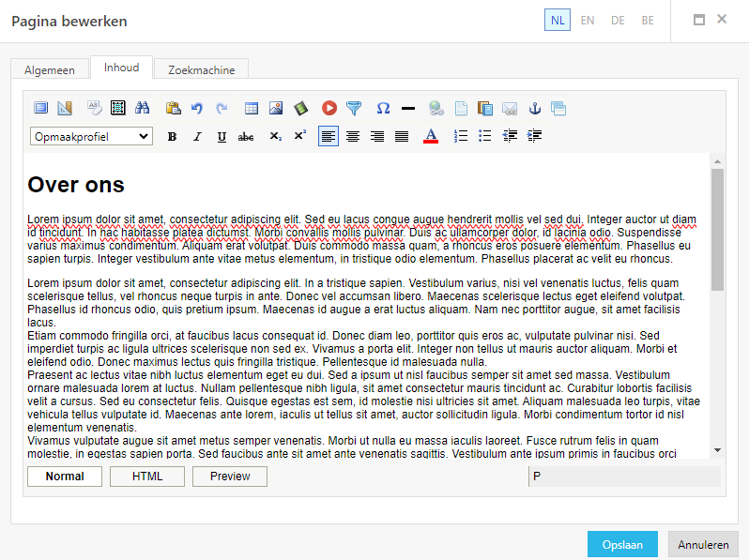Select the NL language
The height and width of the screenshot is (560, 749).
(x=558, y=20)
